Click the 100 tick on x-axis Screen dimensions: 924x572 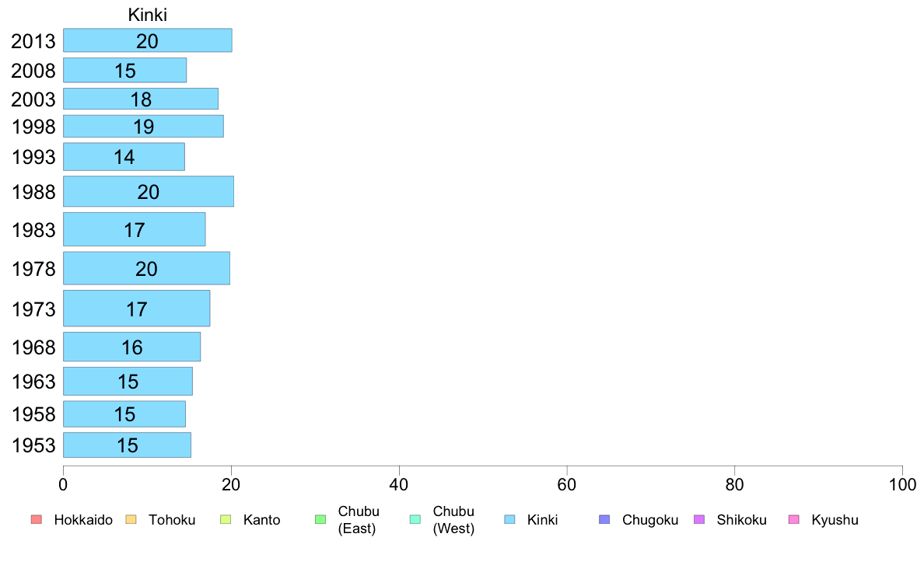click(902, 485)
